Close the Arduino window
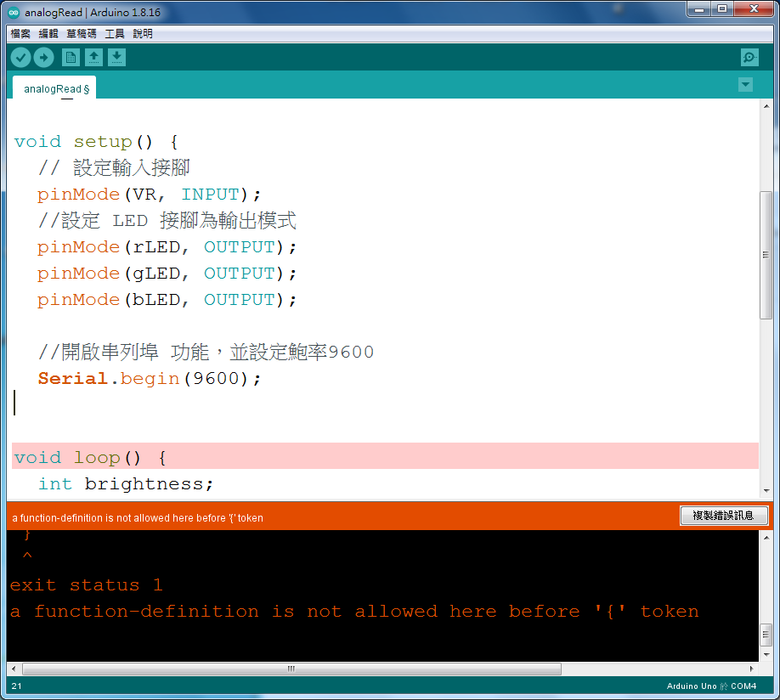This screenshot has width=780, height=700. tap(754, 9)
